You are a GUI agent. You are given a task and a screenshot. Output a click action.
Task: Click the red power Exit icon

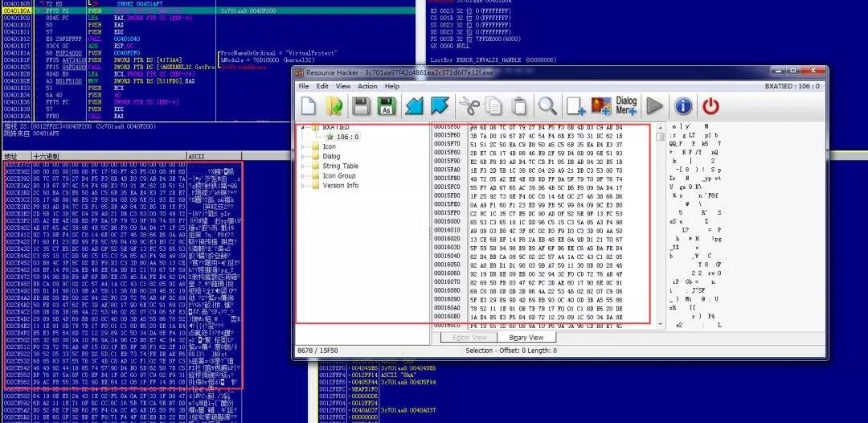coord(710,105)
